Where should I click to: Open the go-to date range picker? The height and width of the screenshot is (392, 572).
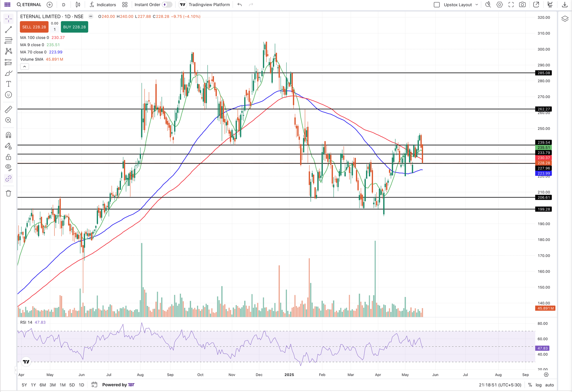(94, 385)
